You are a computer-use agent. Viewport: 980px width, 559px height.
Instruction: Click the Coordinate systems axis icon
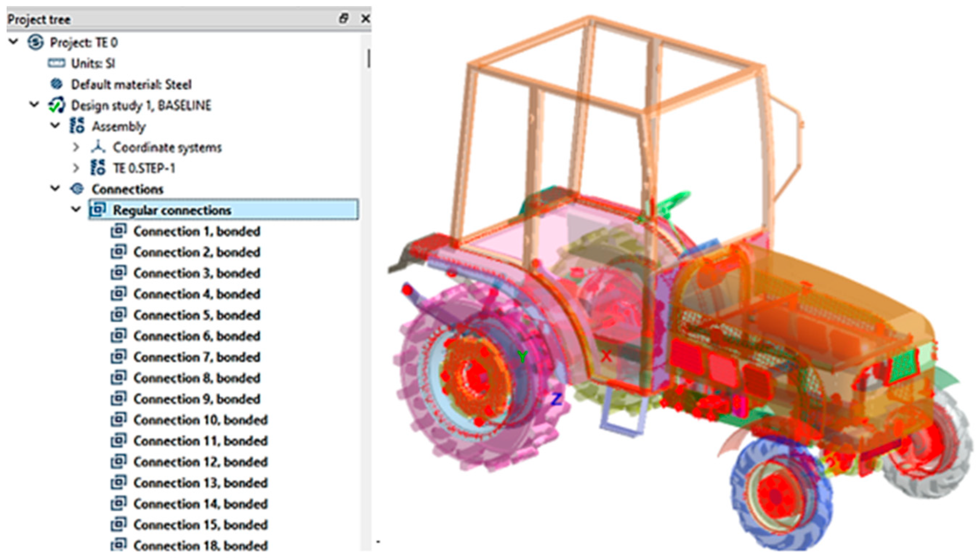pos(98,147)
